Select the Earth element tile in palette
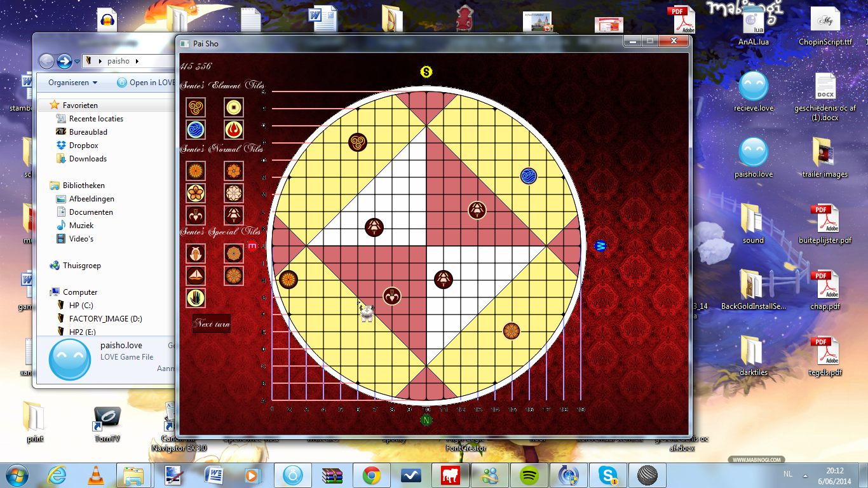The height and width of the screenshot is (488, 868). click(234, 107)
